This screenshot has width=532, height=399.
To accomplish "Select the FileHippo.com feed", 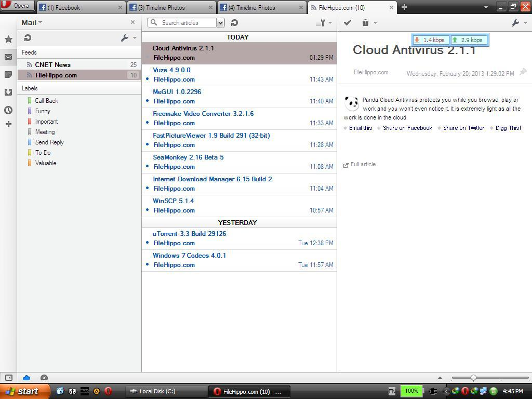I will tap(79, 75).
